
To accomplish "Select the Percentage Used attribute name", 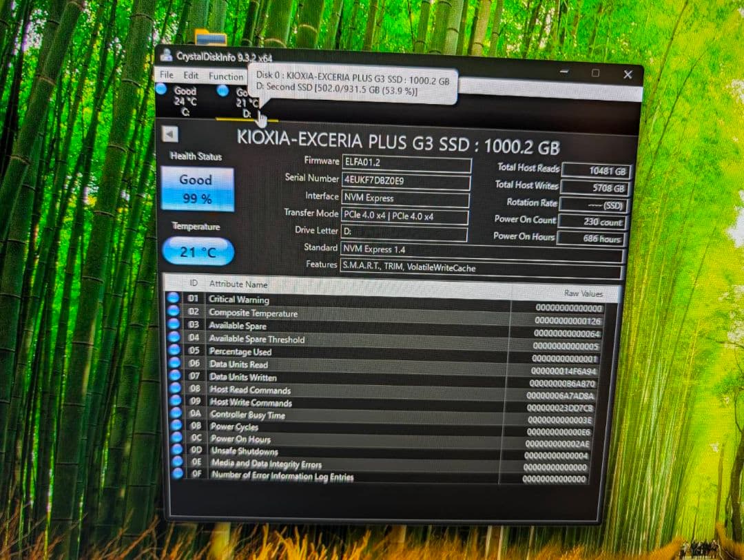I will 240,352.
